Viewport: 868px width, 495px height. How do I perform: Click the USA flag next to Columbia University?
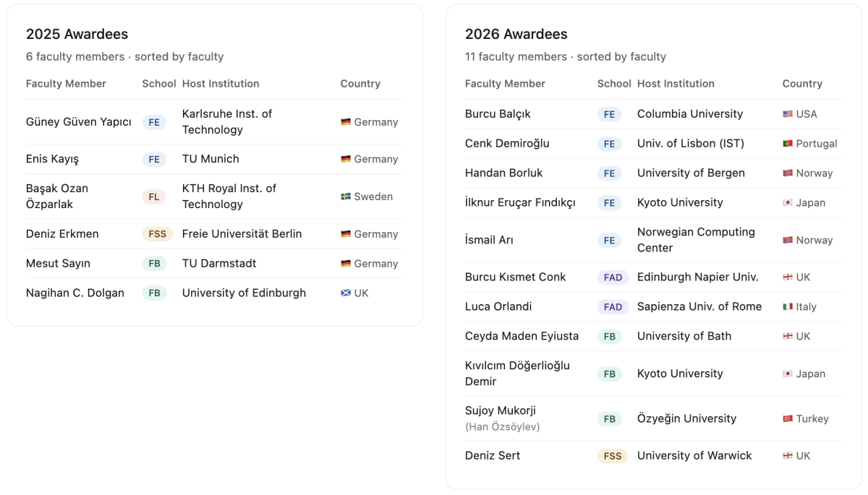pos(788,114)
